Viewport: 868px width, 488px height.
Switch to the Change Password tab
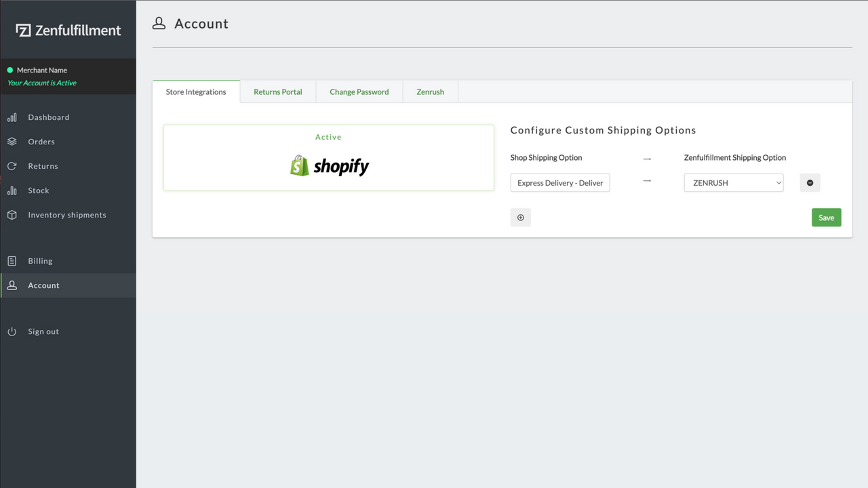(x=359, y=92)
